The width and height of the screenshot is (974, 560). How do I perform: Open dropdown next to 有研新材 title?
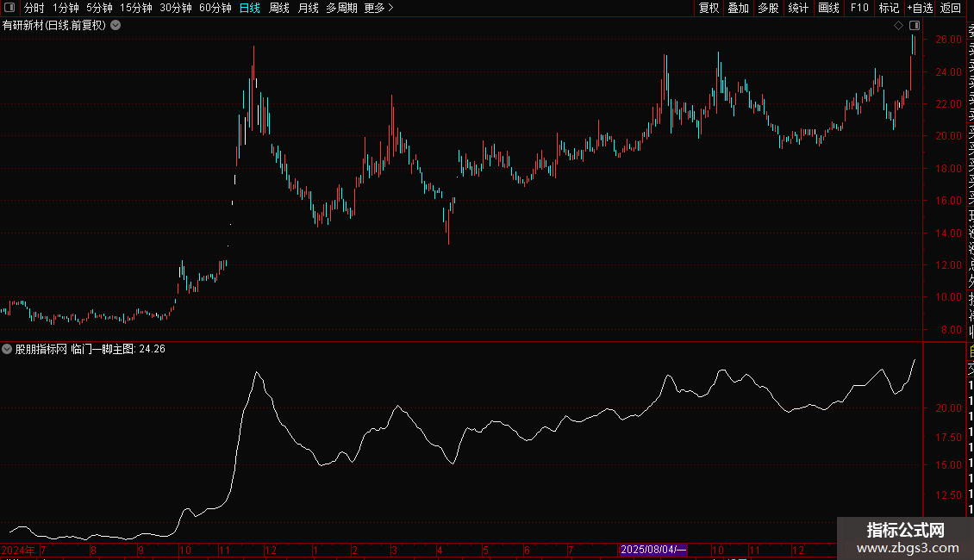tap(116, 26)
